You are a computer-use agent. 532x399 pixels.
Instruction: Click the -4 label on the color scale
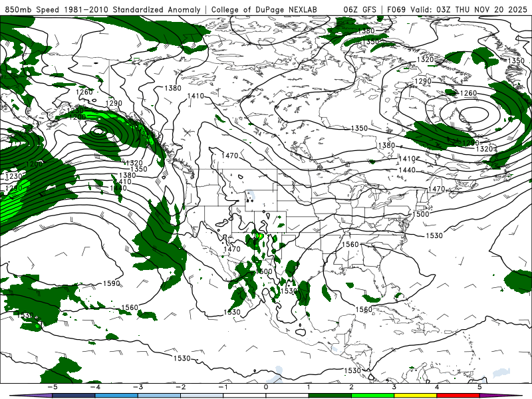coord(95,387)
